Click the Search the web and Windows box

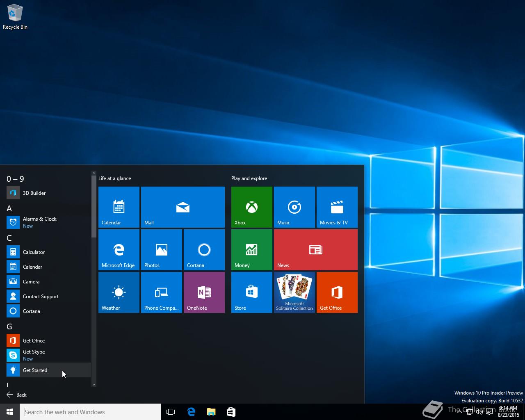pos(90,412)
